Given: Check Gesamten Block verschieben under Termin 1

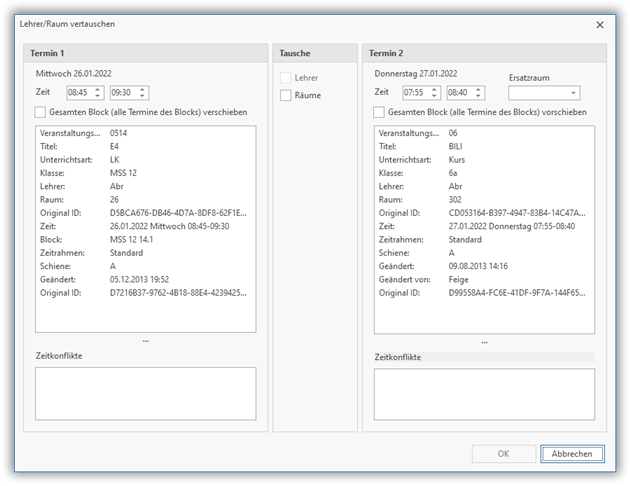Looking at the screenshot, I should point(41,112).
